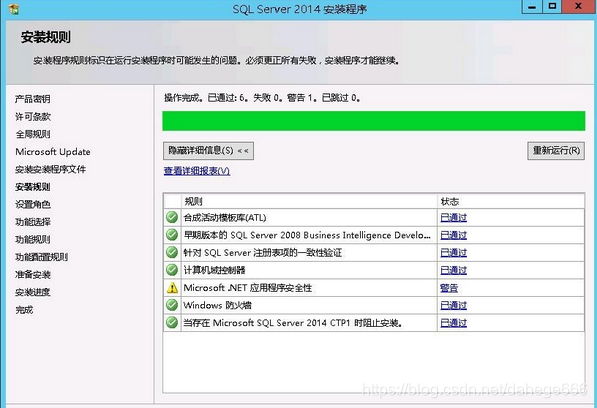597x408 pixels.
Task: Re-run rules with 重新运行(R) button
Action: [556, 151]
